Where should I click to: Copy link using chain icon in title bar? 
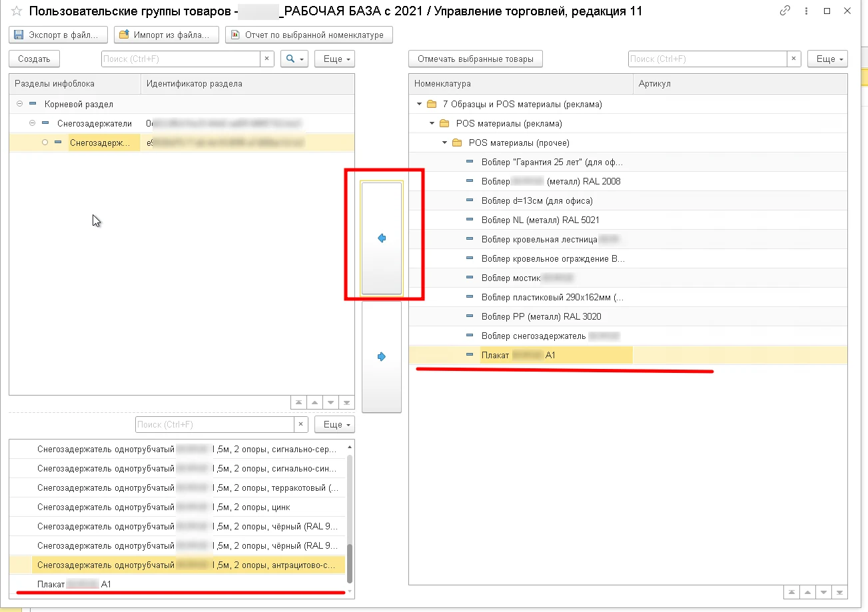pyautogui.click(x=785, y=11)
